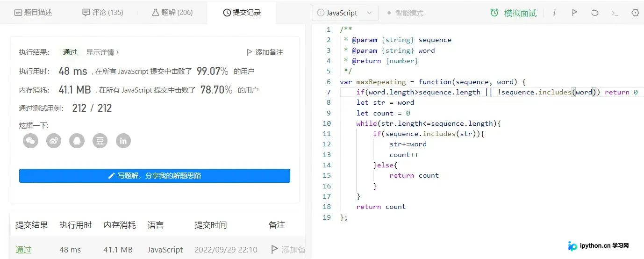Click 添加备 in the submission row
The height and width of the screenshot is (259, 644).
293,250
